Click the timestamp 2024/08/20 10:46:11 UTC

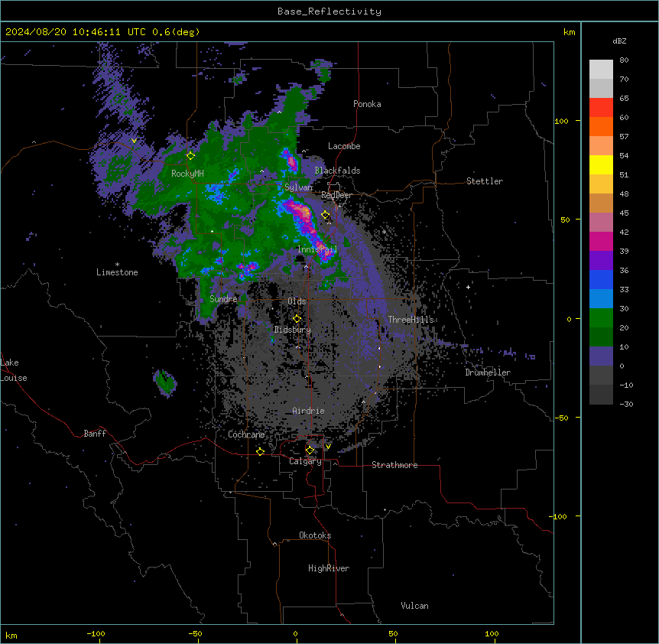click(x=75, y=32)
